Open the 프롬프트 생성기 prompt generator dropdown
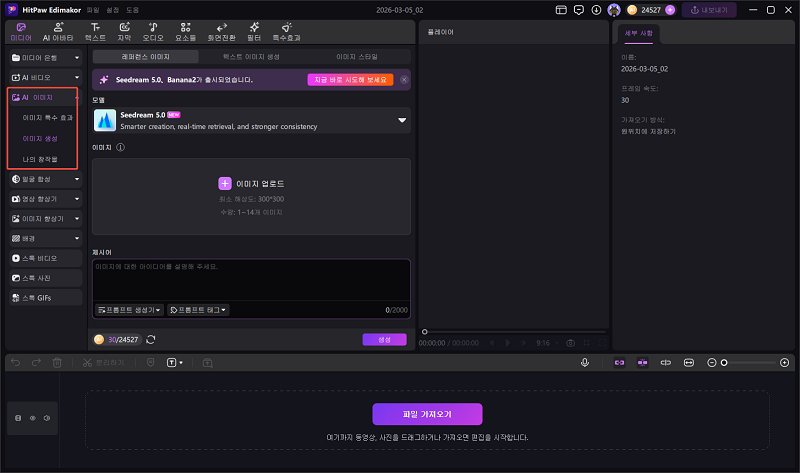This screenshot has height=473, width=800. click(130, 310)
